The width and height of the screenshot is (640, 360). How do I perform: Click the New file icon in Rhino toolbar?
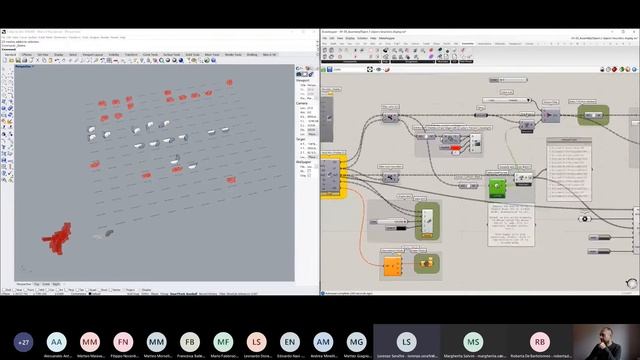point(5,60)
